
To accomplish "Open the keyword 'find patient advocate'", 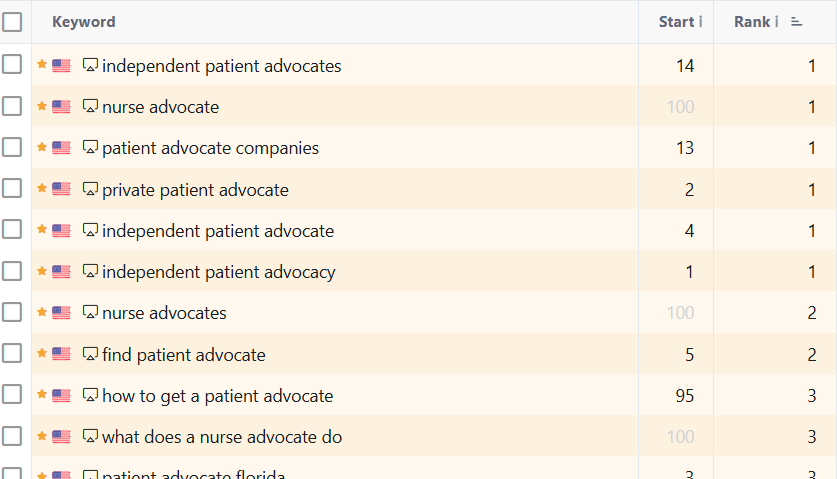I will [x=184, y=355].
